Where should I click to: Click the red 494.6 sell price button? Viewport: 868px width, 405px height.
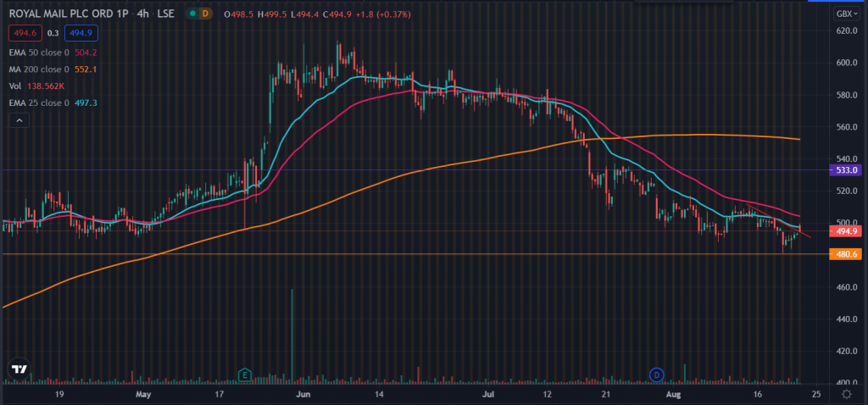pos(25,33)
